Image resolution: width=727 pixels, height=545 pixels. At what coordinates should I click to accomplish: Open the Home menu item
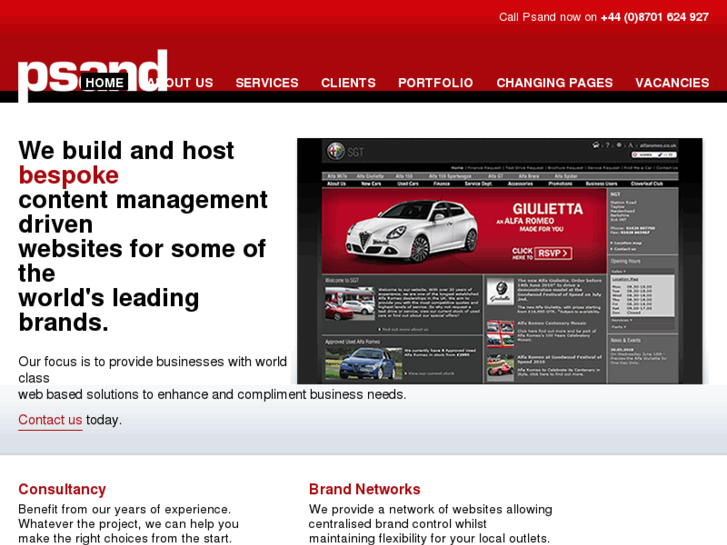coord(104,83)
